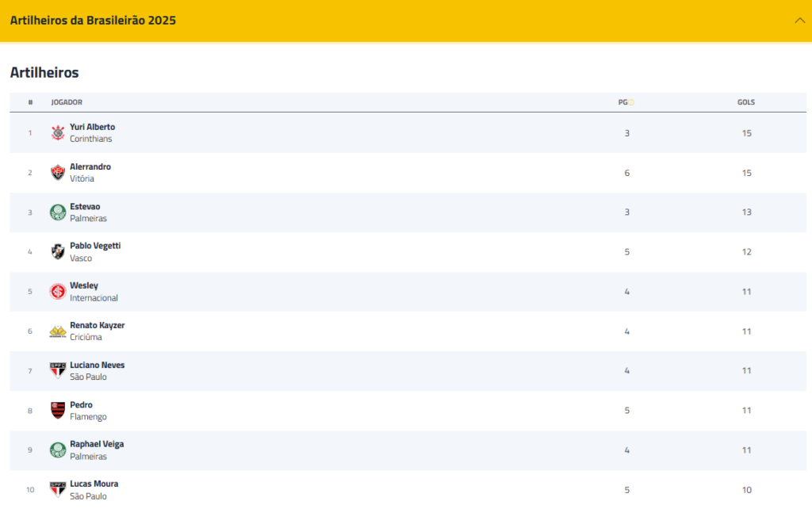Click the Corinthians crest beside Yuri Alberto
The image size is (812, 509).
[x=57, y=132]
